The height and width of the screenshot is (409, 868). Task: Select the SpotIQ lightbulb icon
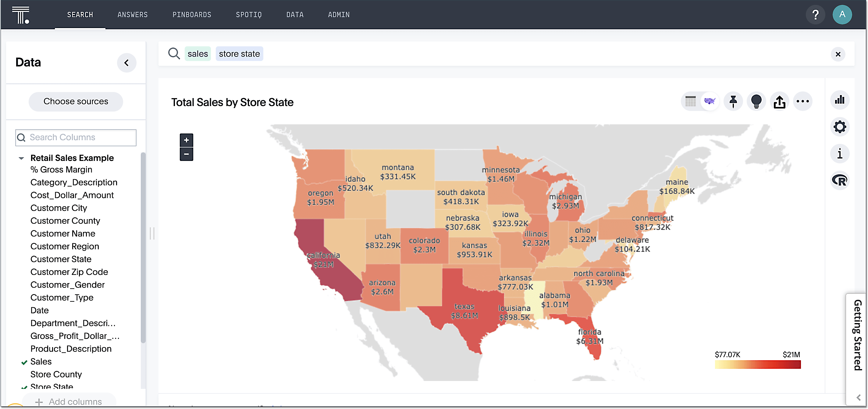click(756, 101)
